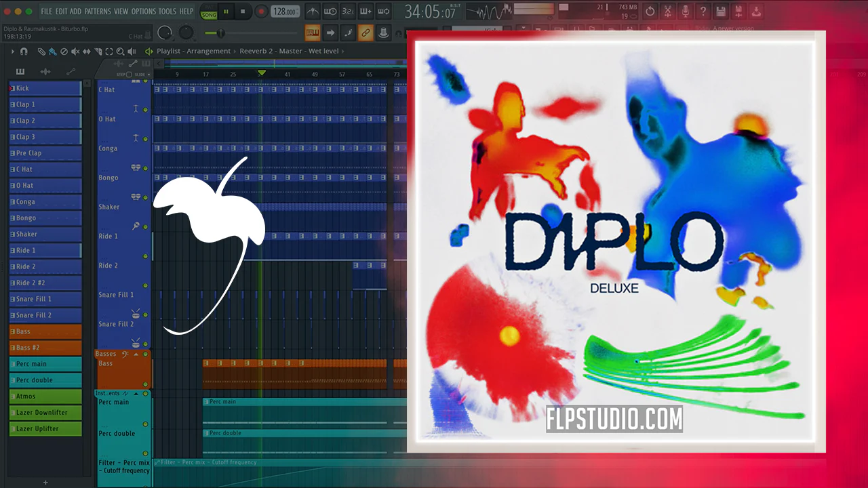The image size is (868, 488).
Task: Toggle the STEP checkbox
Action: pyautogui.click(x=129, y=75)
